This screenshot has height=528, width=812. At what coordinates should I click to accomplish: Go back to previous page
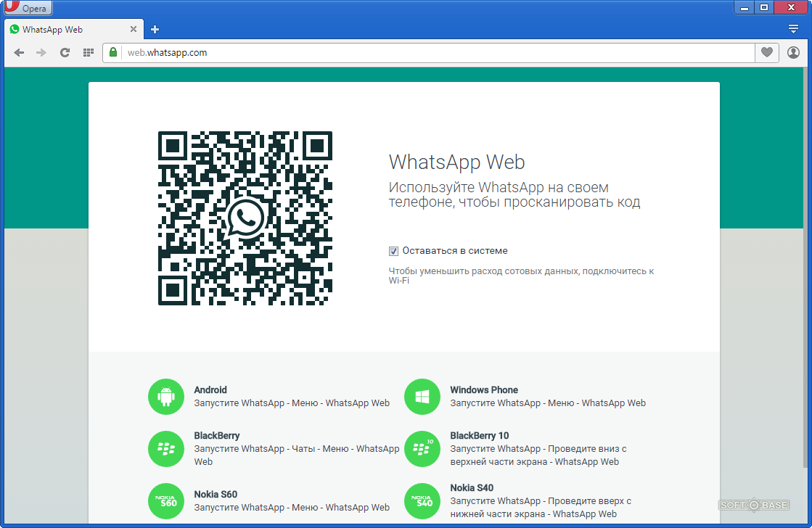19,52
